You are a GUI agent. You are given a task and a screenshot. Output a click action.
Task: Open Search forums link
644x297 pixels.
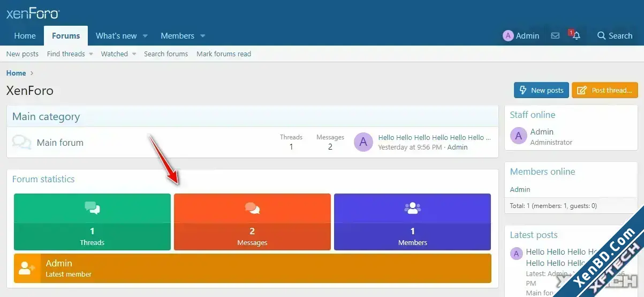pyautogui.click(x=166, y=54)
